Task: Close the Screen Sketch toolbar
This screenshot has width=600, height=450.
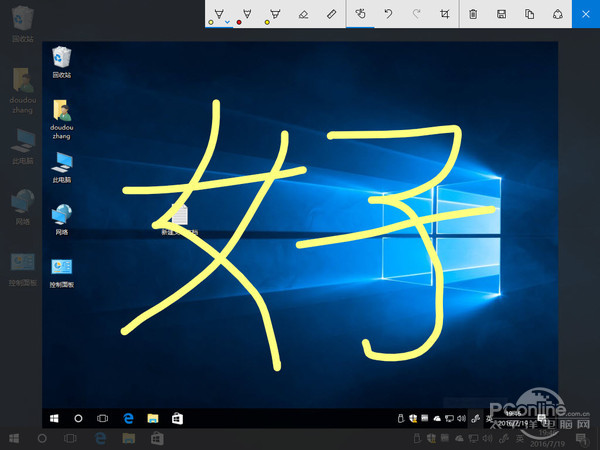Action: tap(586, 14)
